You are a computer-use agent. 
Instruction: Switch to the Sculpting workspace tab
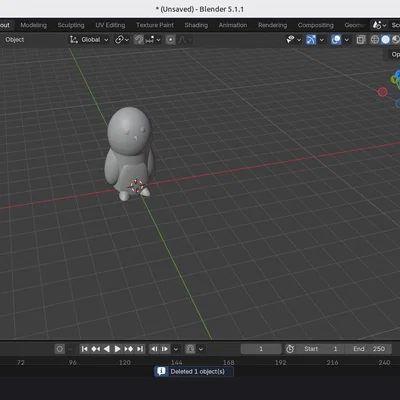click(71, 25)
